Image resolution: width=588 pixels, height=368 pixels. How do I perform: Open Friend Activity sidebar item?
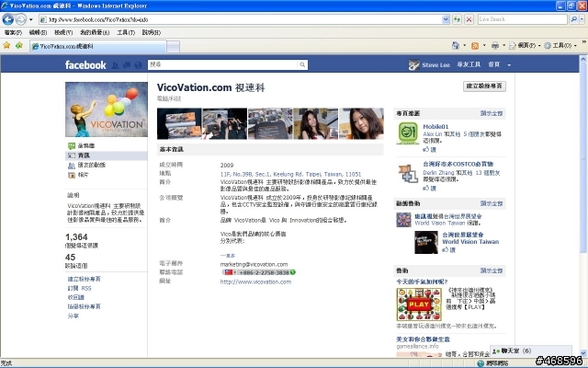(x=91, y=165)
